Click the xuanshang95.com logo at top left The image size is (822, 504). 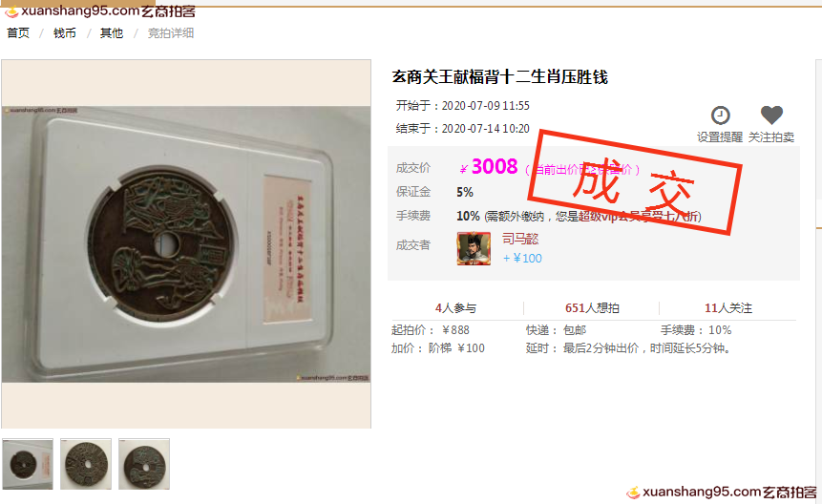tap(100, 10)
